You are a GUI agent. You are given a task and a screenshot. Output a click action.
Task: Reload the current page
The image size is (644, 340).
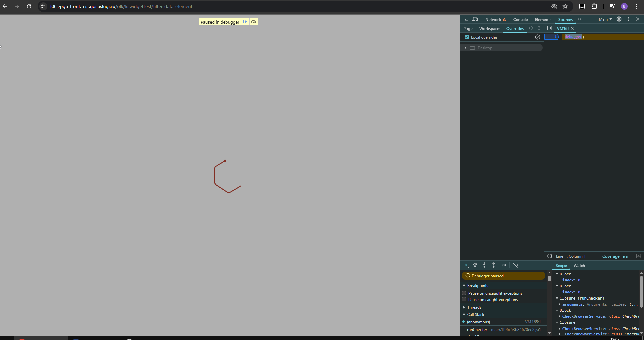[x=29, y=6]
